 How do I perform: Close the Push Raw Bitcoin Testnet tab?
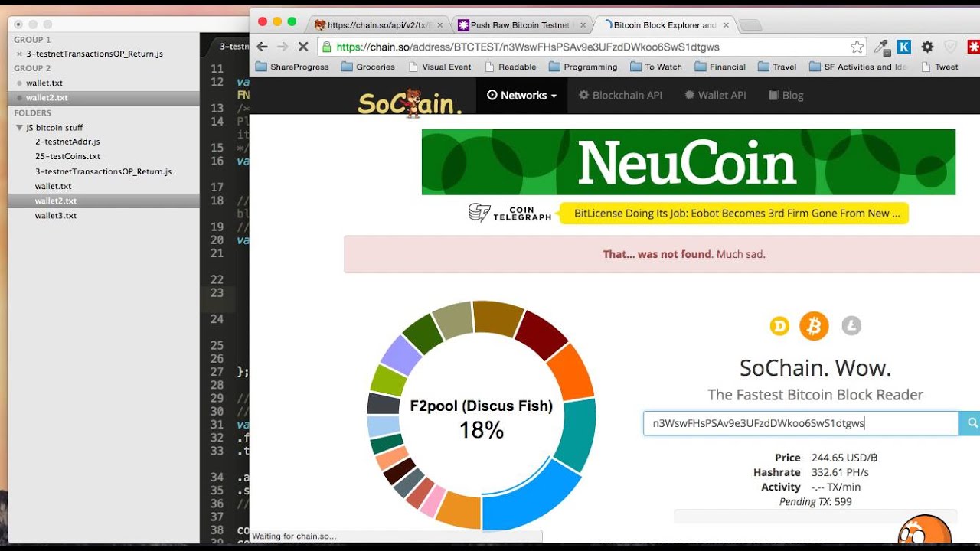tap(583, 25)
